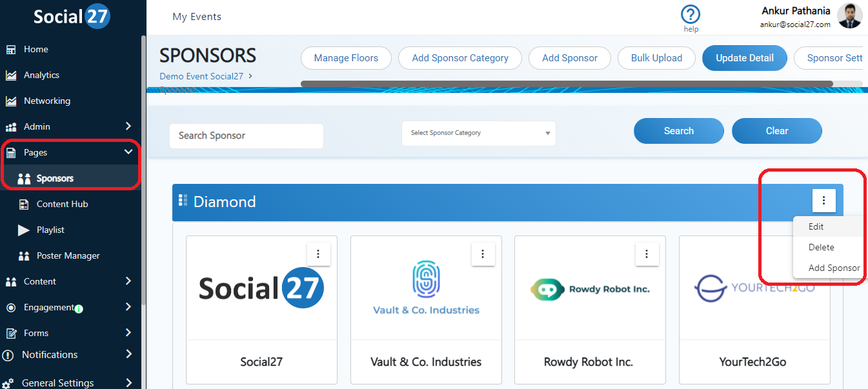
Task: Click the user profile avatar photo
Action: pos(849,15)
